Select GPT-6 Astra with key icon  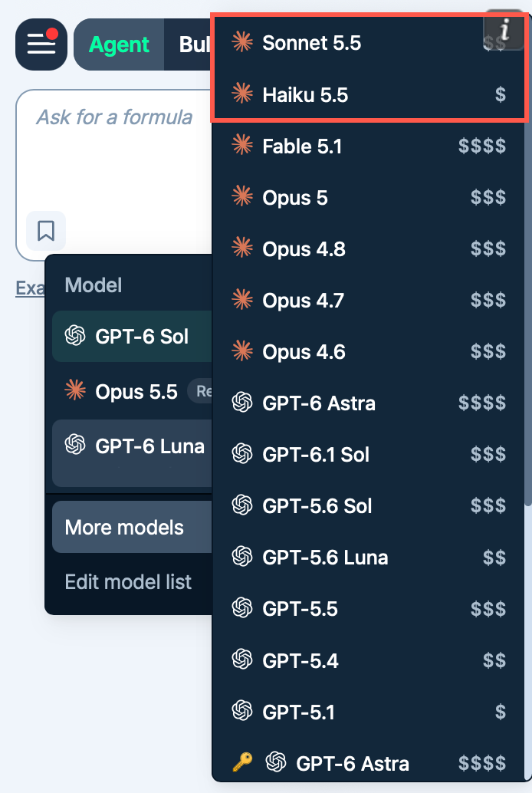click(369, 762)
